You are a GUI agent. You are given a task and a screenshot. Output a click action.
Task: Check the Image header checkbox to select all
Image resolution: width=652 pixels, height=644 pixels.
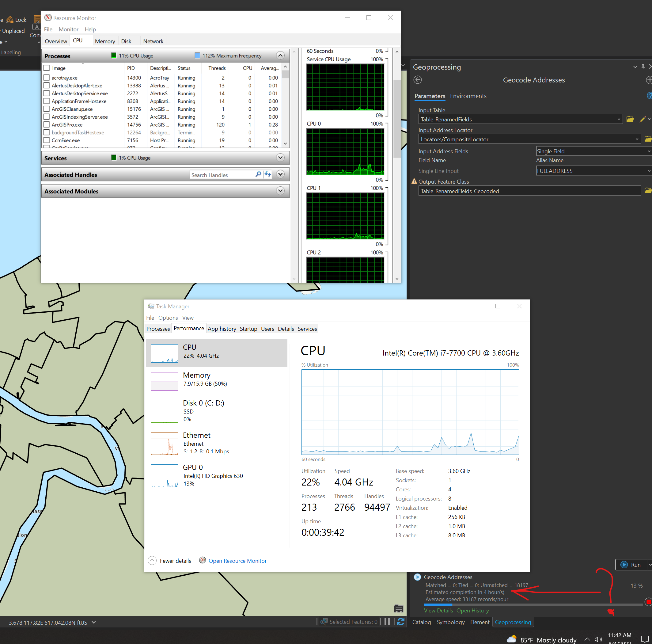47,67
